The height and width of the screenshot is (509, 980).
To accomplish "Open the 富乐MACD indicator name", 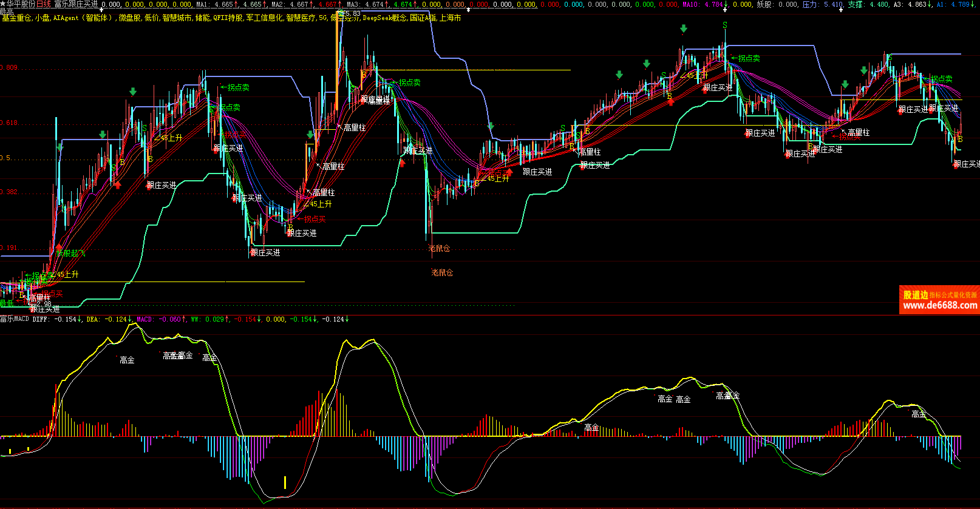I will pyautogui.click(x=15, y=319).
